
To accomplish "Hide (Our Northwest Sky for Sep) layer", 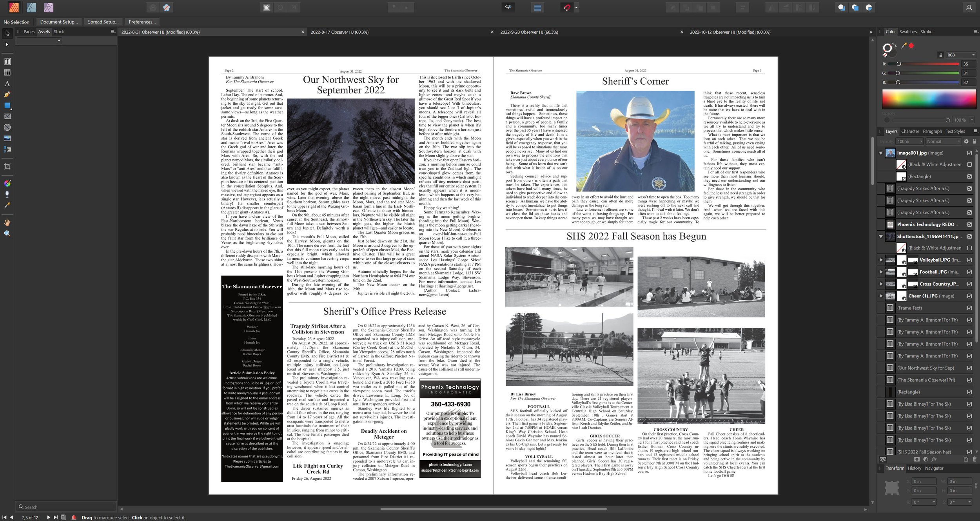I will click(x=969, y=368).
